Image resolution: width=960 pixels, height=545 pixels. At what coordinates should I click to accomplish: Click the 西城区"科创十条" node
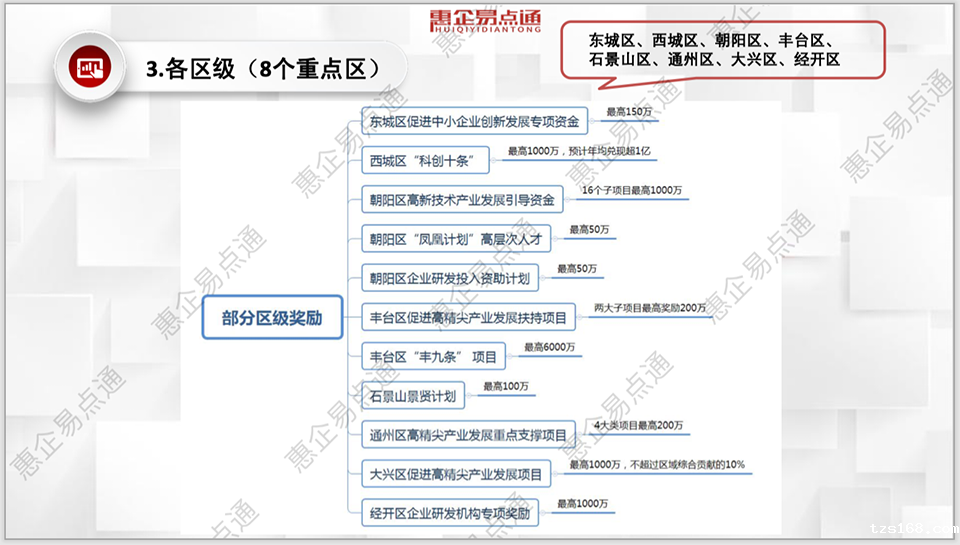point(428,160)
